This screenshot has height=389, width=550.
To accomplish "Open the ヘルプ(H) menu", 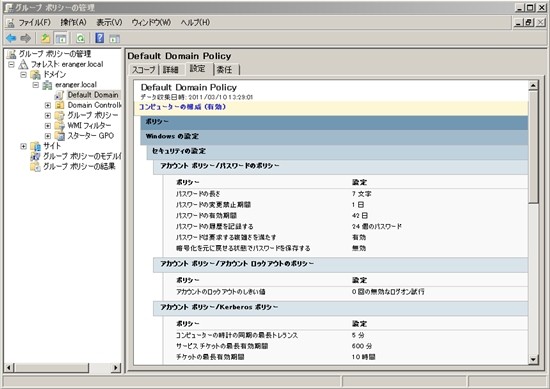I will (195, 23).
